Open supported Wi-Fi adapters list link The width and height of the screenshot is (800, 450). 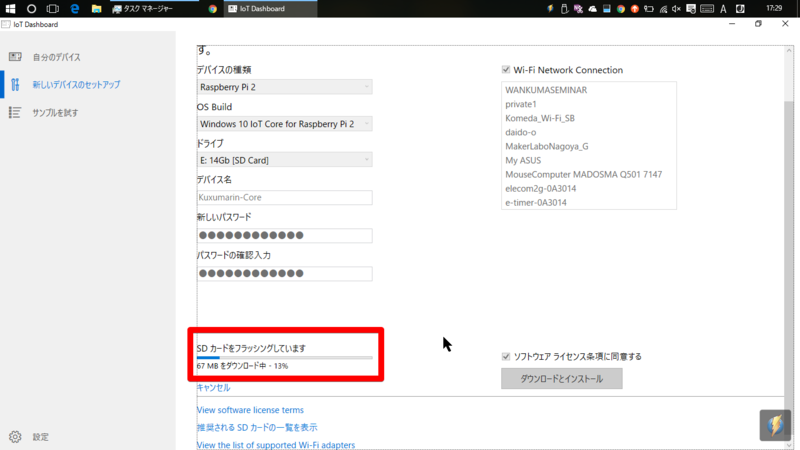276,445
